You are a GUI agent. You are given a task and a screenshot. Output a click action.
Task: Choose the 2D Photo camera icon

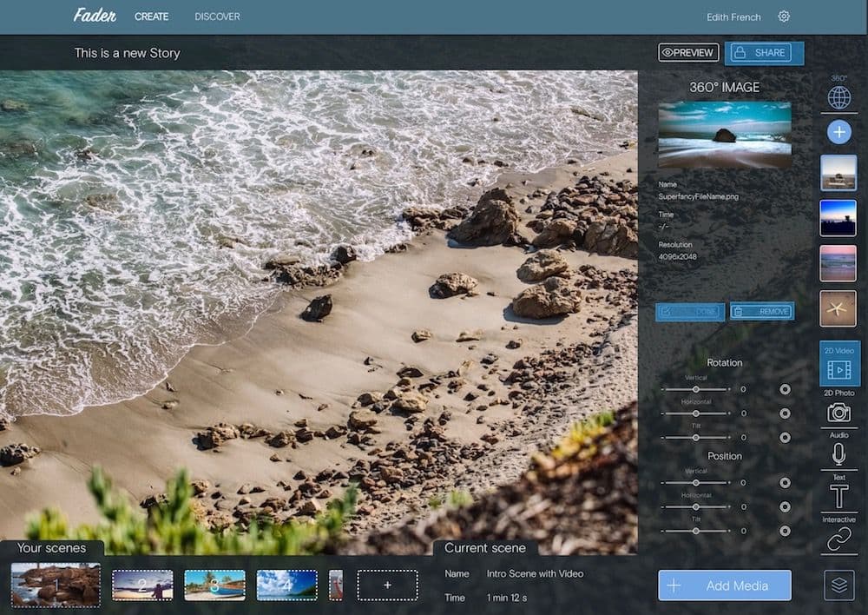[x=839, y=413]
